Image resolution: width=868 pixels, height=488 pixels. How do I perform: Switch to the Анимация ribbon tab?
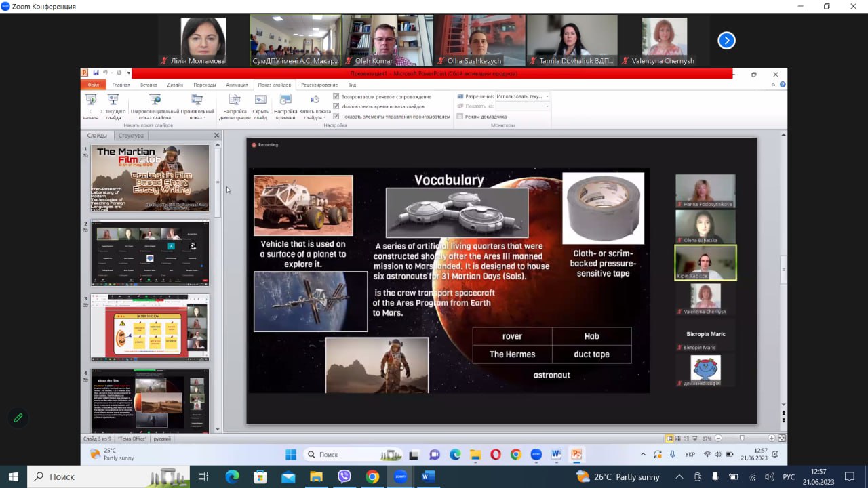click(x=237, y=85)
